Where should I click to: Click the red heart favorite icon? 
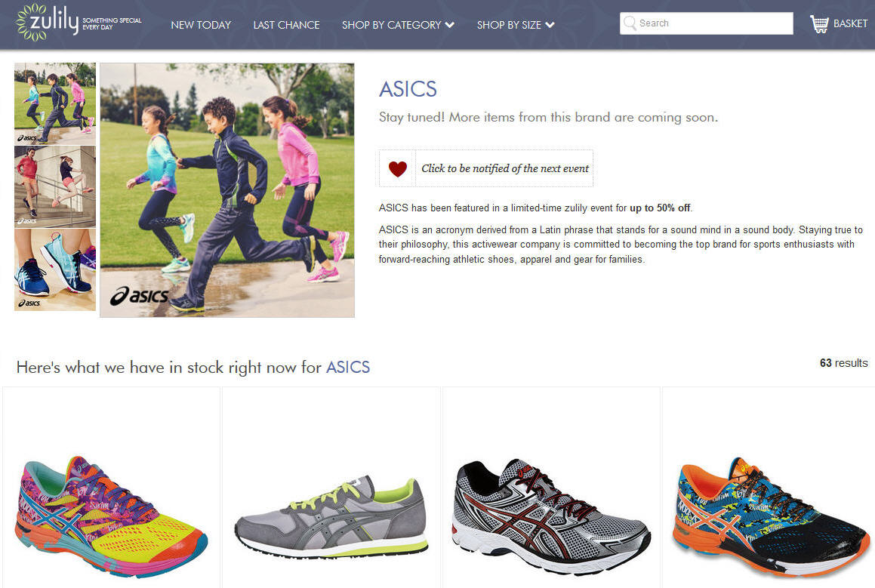click(x=398, y=168)
